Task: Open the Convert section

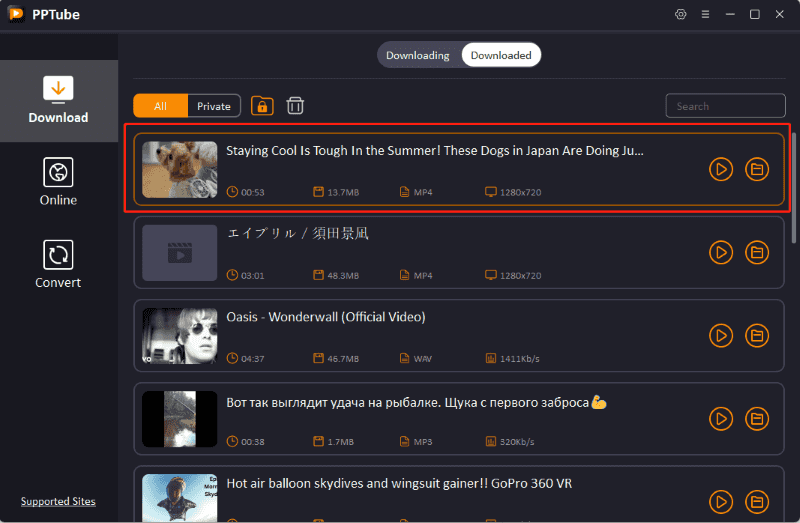Action: pos(58,264)
